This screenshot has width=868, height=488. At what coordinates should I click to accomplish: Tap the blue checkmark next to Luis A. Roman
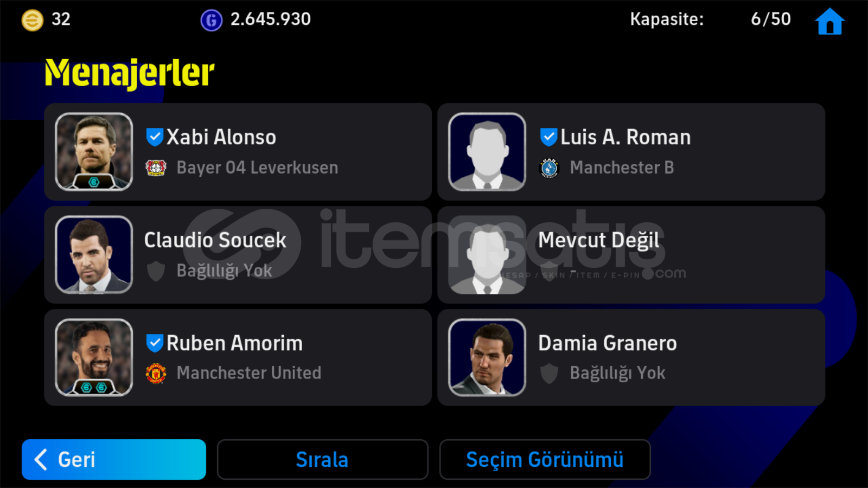point(548,137)
